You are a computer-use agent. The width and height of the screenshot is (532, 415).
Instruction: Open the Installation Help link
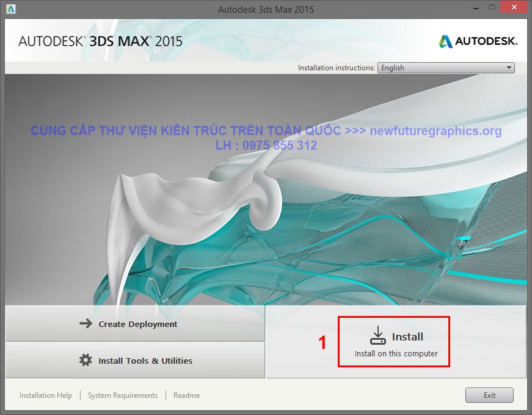[45, 395]
